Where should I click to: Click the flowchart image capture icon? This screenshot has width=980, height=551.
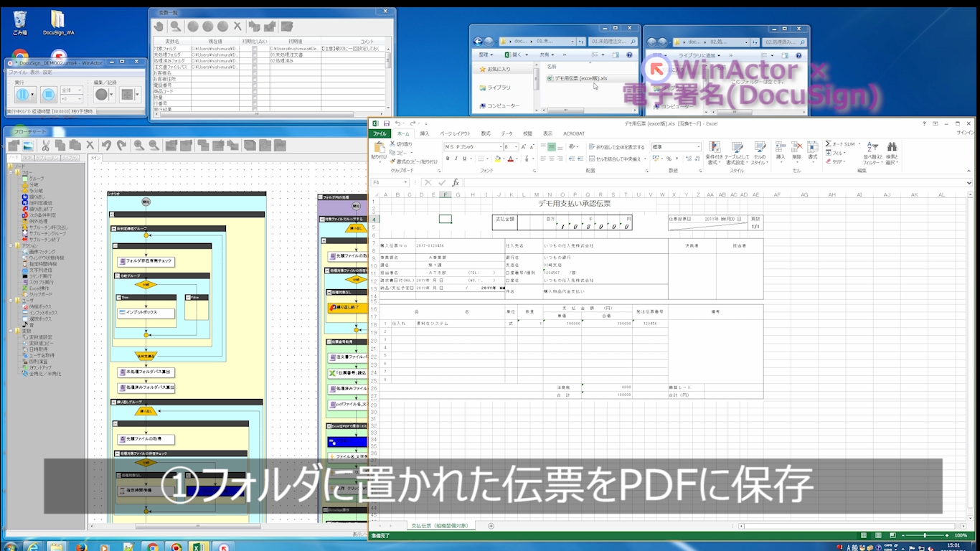tap(28, 146)
